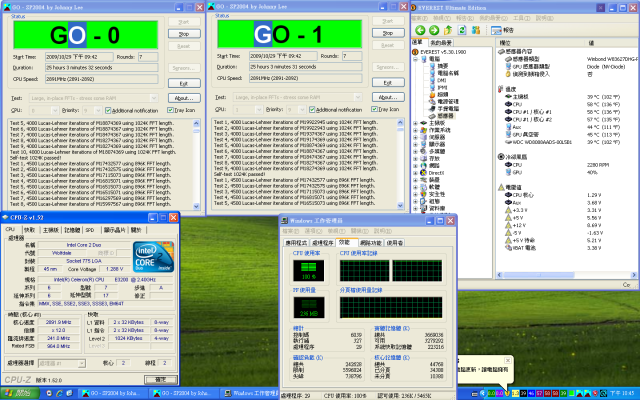Click the yellow 1.2 voltage tray icon
The image size is (640, 400).
tap(515, 393)
